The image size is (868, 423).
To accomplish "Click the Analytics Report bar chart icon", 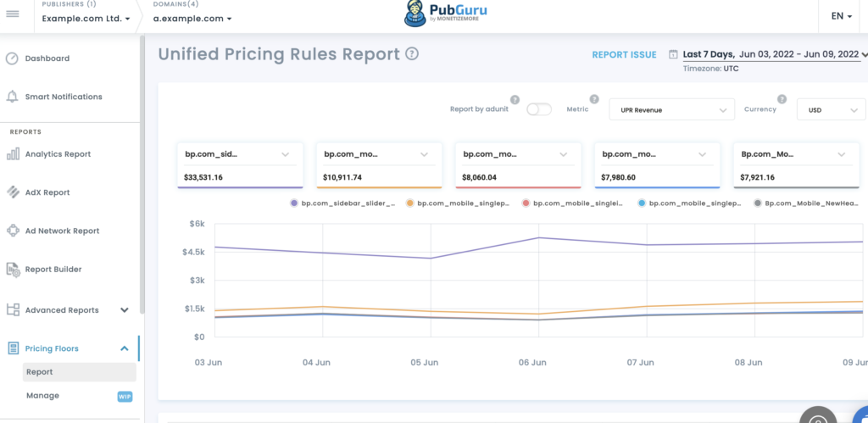I will tap(13, 154).
